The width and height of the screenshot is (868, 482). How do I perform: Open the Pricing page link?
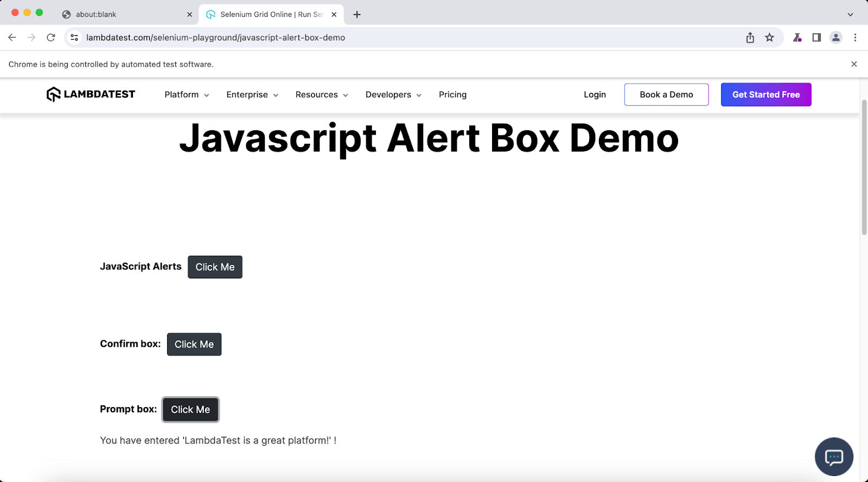click(x=452, y=94)
